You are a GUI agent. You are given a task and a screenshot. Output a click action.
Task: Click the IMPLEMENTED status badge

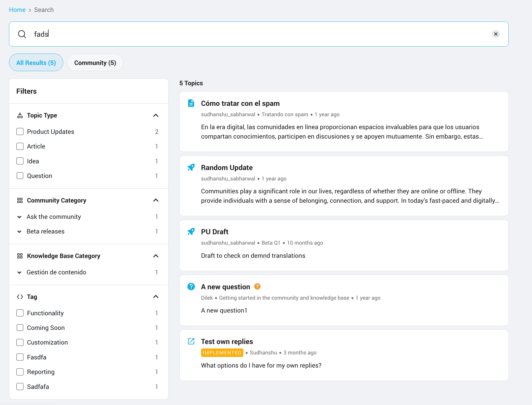[x=222, y=353]
